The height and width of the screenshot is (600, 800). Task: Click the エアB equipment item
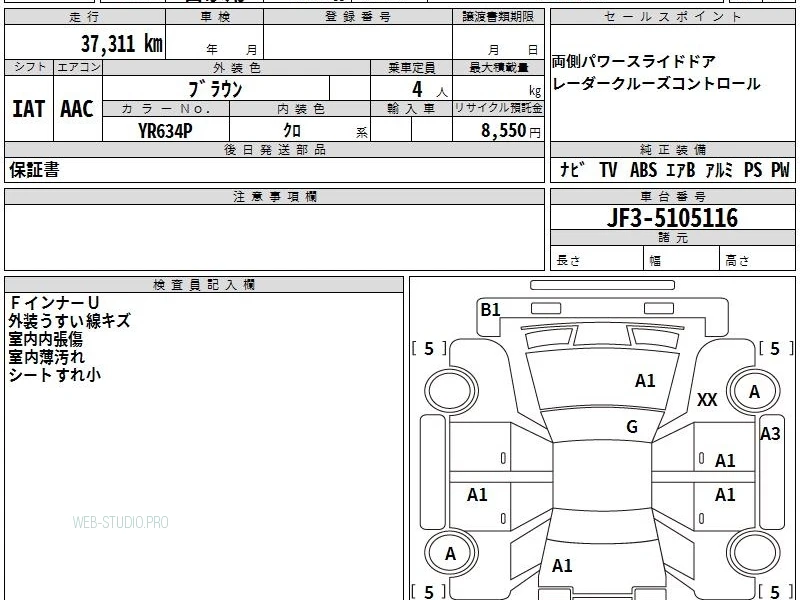681,169
